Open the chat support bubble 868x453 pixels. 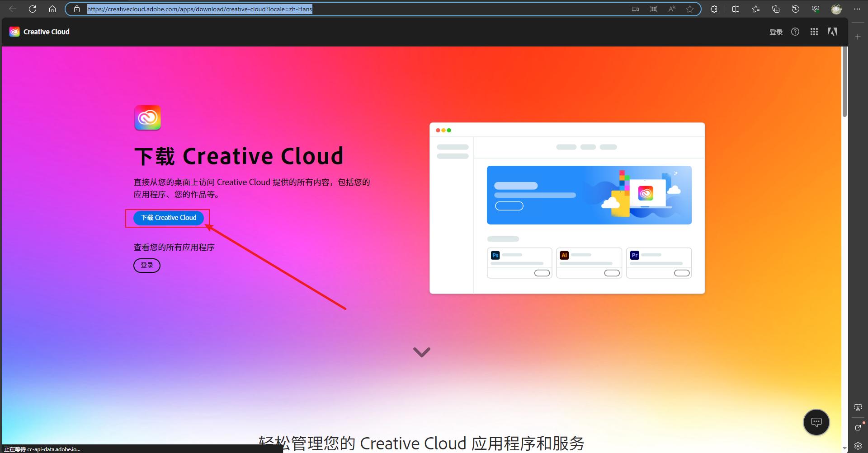(x=816, y=422)
